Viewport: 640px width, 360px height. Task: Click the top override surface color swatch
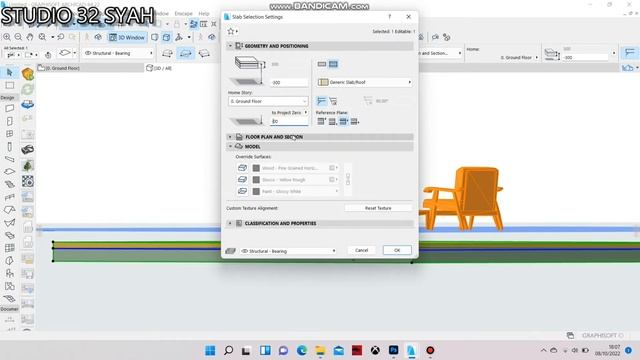point(256,168)
